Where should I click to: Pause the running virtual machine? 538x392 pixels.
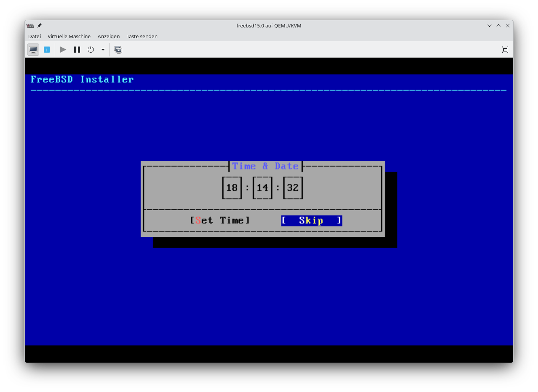[77, 50]
